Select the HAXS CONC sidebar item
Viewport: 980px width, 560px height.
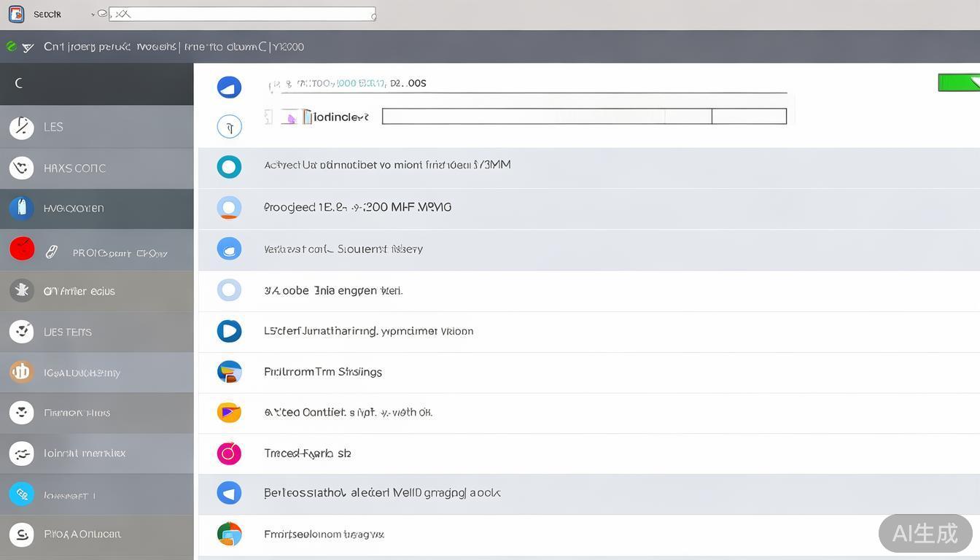tap(74, 168)
